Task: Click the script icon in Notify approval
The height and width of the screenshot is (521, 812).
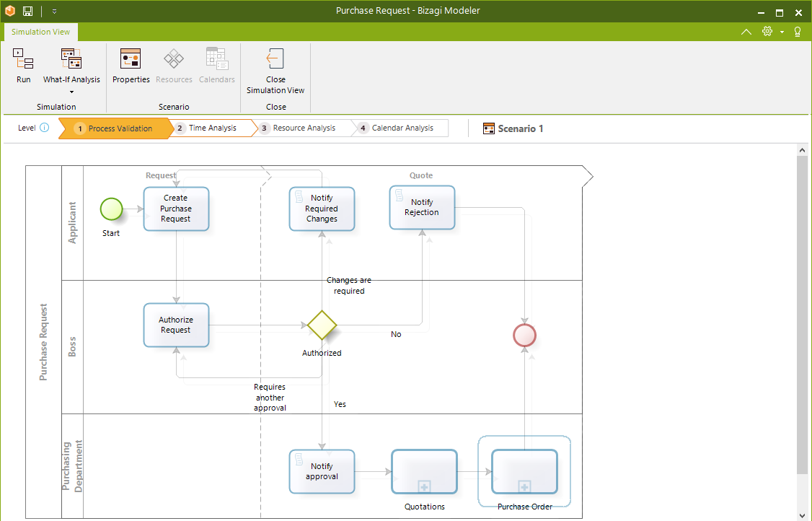Action: [x=299, y=459]
